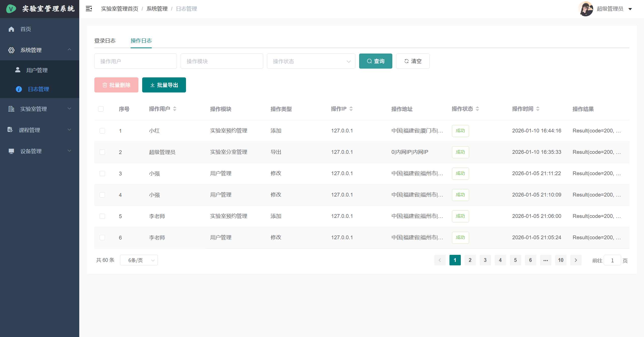Open the 操作状态 dropdown filter
Image resolution: width=644 pixels, height=337 pixels.
point(311,61)
